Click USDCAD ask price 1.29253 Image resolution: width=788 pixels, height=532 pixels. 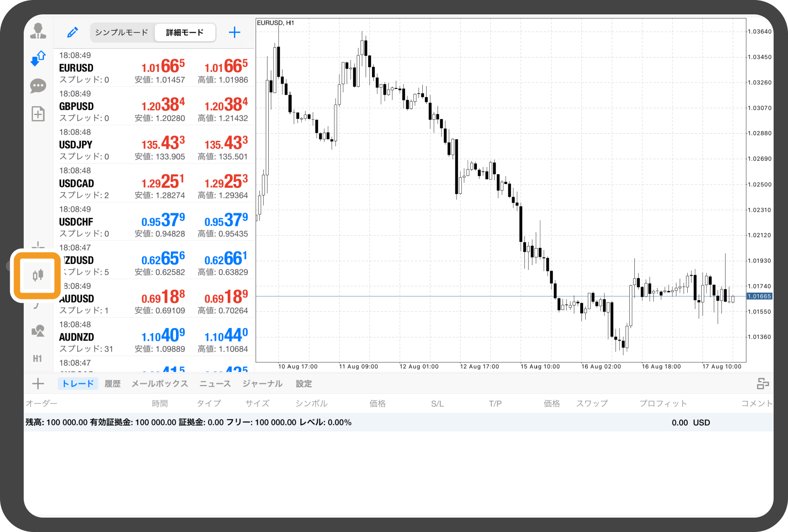pos(226,182)
